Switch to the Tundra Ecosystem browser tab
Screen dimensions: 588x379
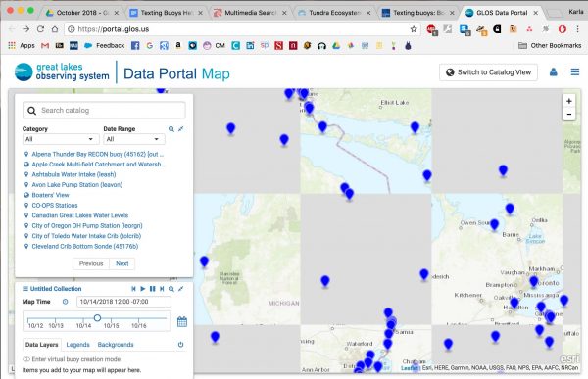click(x=334, y=13)
